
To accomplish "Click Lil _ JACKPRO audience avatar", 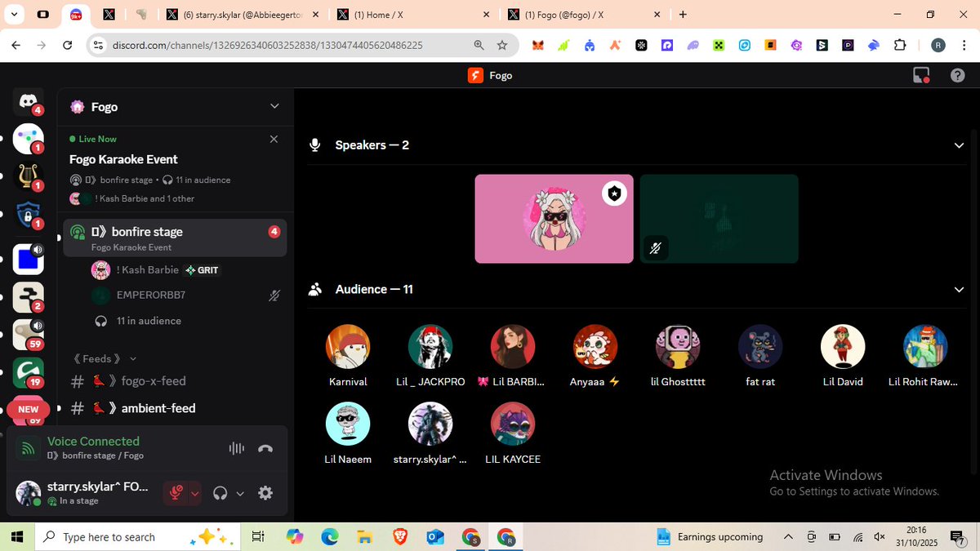I will (x=430, y=346).
